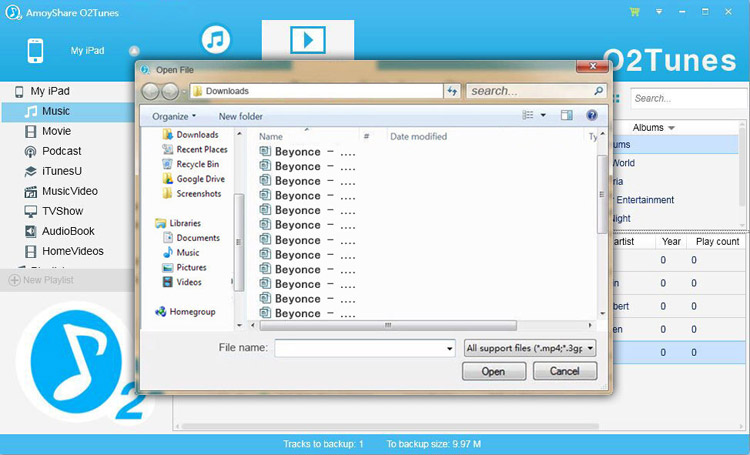Sort files by # column
The height and width of the screenshot is (455, 750).
click(x=366, y=136)
